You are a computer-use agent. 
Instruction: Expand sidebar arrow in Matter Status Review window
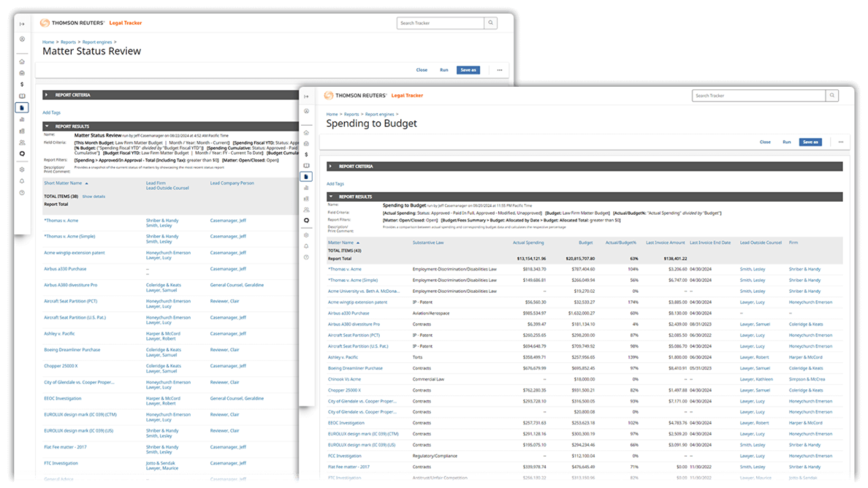pos(22,24)
